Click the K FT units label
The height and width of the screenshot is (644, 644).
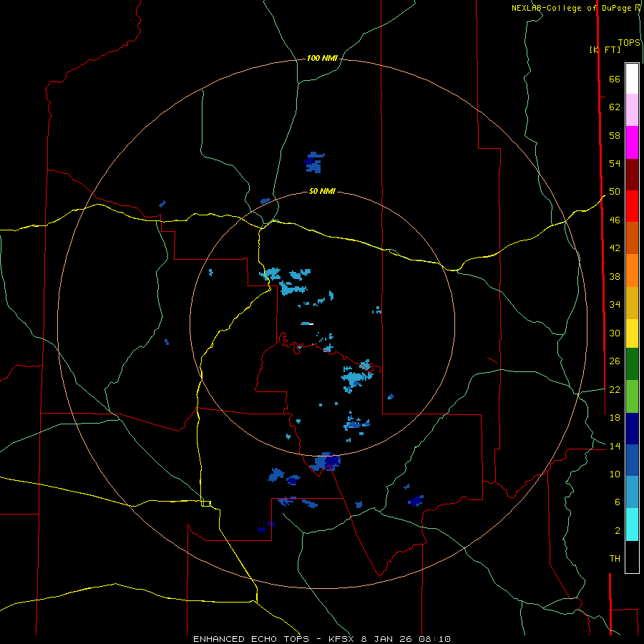click(605, 49)
